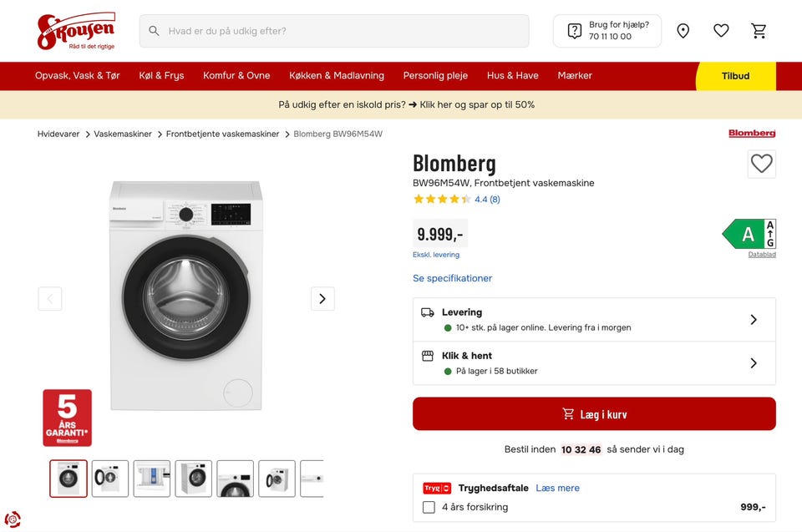Add Blomberg product to favorites heart
The image size is (802, 532).
click(761, 164)
